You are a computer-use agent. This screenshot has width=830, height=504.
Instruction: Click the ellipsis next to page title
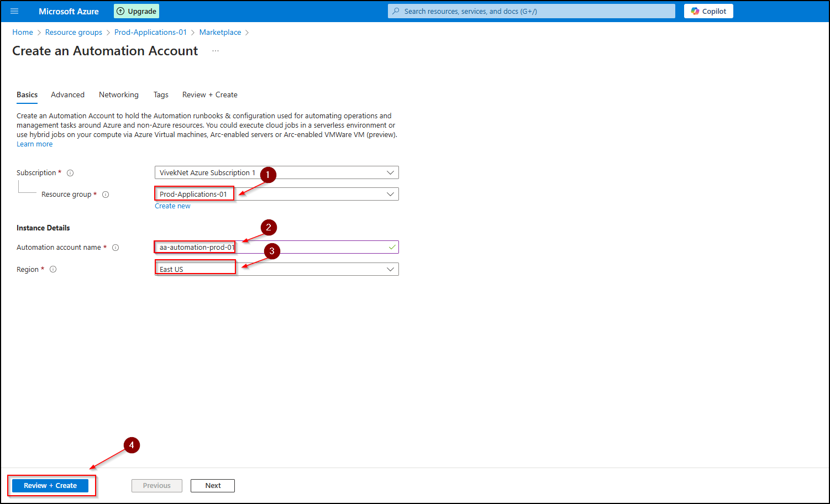point(216,51)
